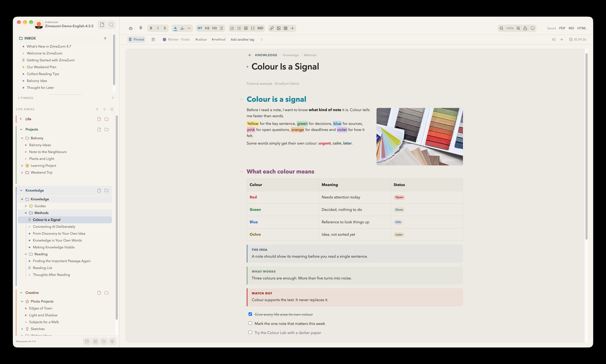Expand the PINNED section in sidebar
The height and width of the screenshot is (364, 606).
click(x=19, y=98)
